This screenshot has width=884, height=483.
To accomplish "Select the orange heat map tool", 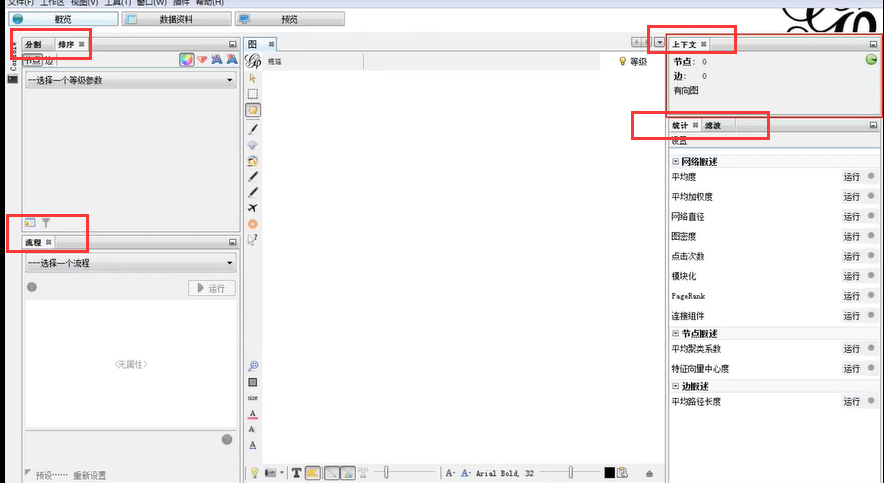I will click(x=253, y=224).
